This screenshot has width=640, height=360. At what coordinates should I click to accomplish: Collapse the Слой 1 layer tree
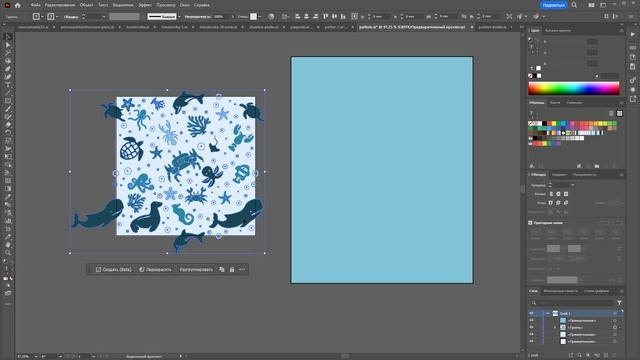[x=548, y=313]
